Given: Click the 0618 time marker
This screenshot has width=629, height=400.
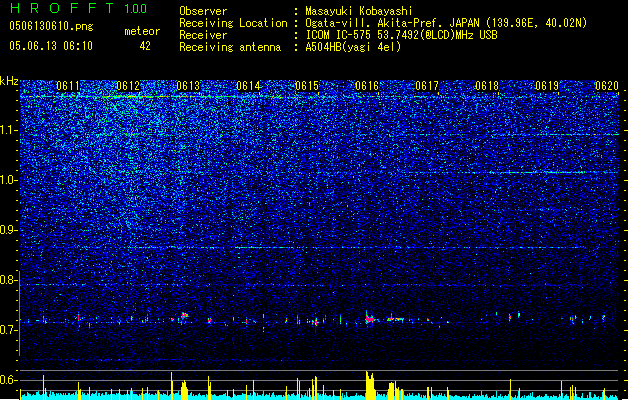Looking at the screenshot, I should coord(487,86).
